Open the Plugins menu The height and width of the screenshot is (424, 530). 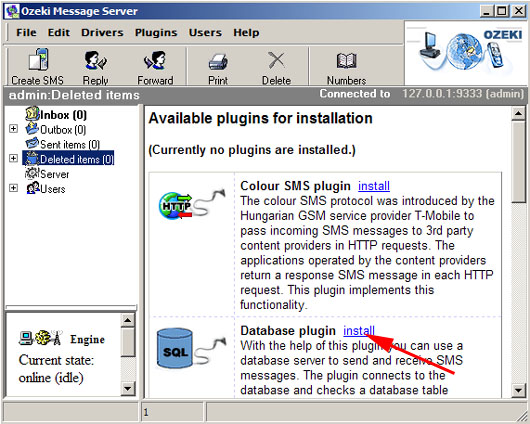pos(156,33)
